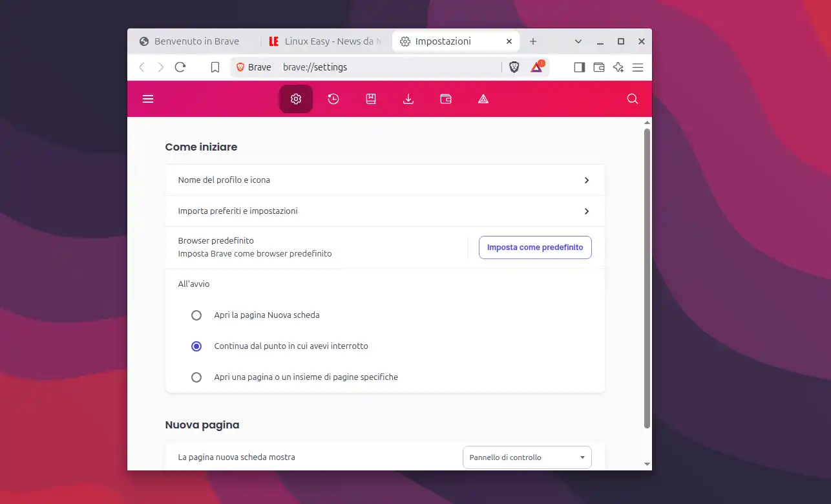Select Apri una pagina specifica radio option

[196, 377]
